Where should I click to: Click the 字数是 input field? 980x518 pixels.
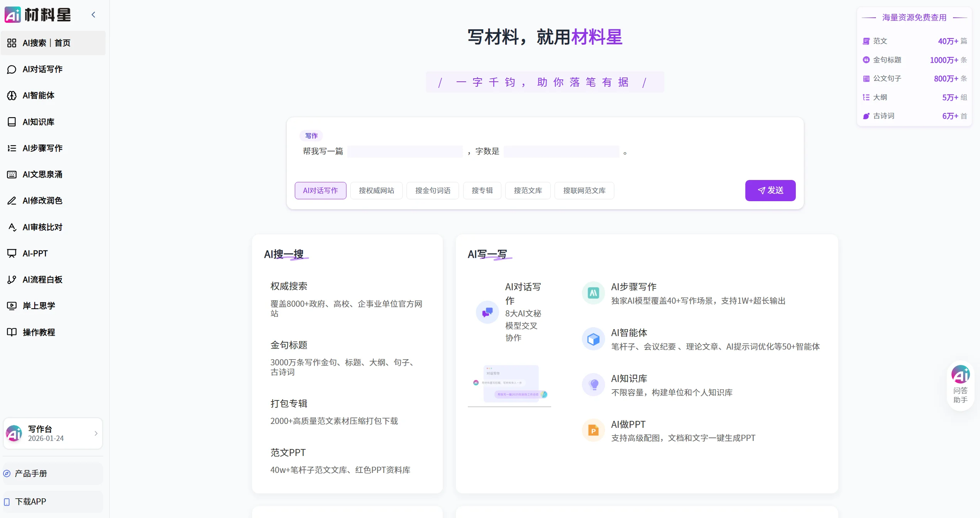tap(561, 151)
